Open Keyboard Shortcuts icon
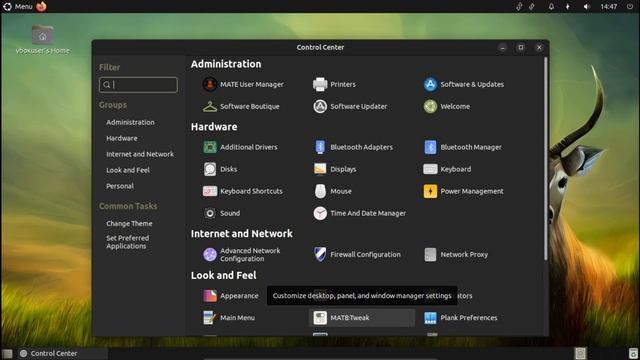 tap(210, 191)
